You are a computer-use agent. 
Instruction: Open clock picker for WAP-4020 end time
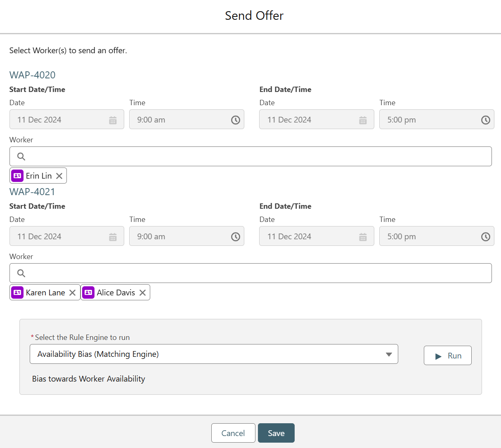tap(485, 120)
